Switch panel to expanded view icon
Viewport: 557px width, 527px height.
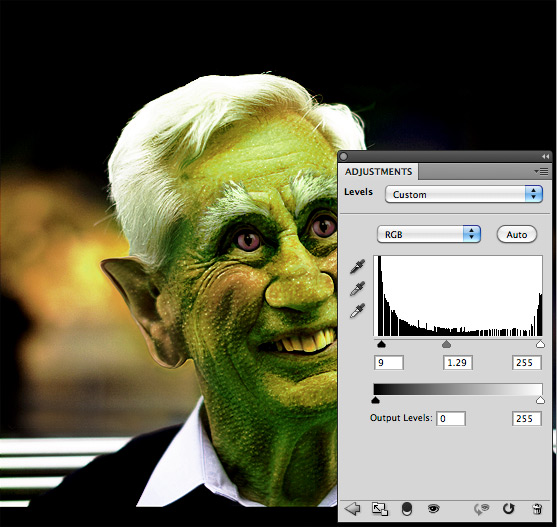(x=379, y=509)
